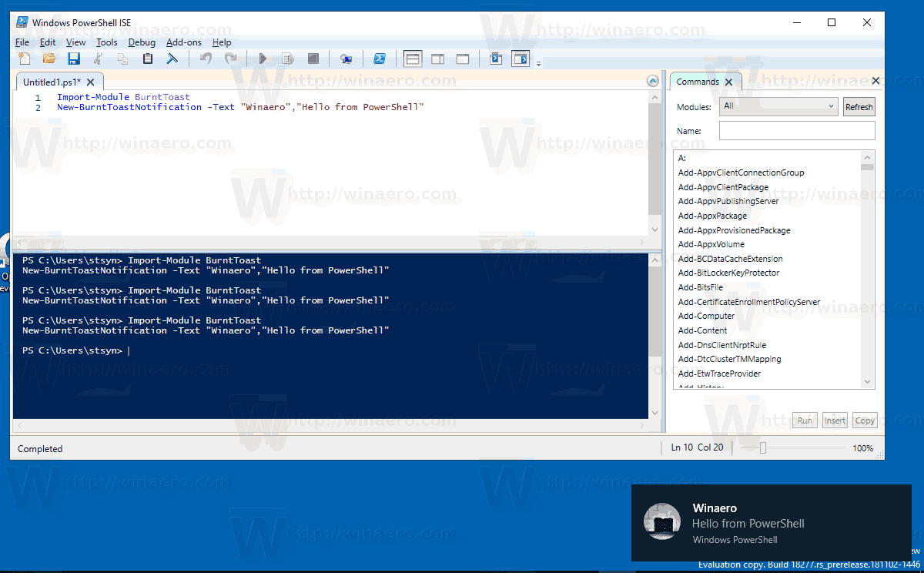Screen dimensions: 924x573
Task: Collapse the script pane with the chevron
Action: tap(652, 80)
